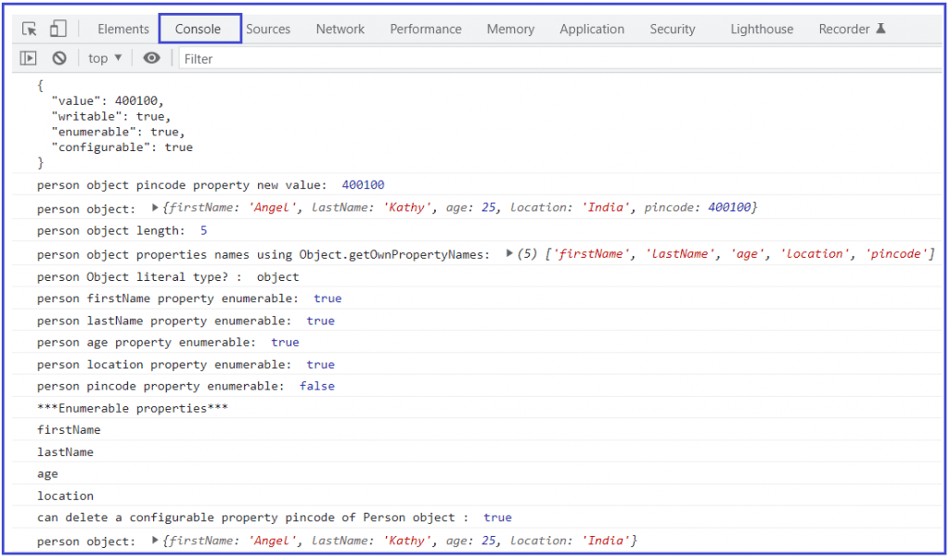Select the inspect element cursor tool
This screenshot has height=560, width=950.
(x=29, y=29)
